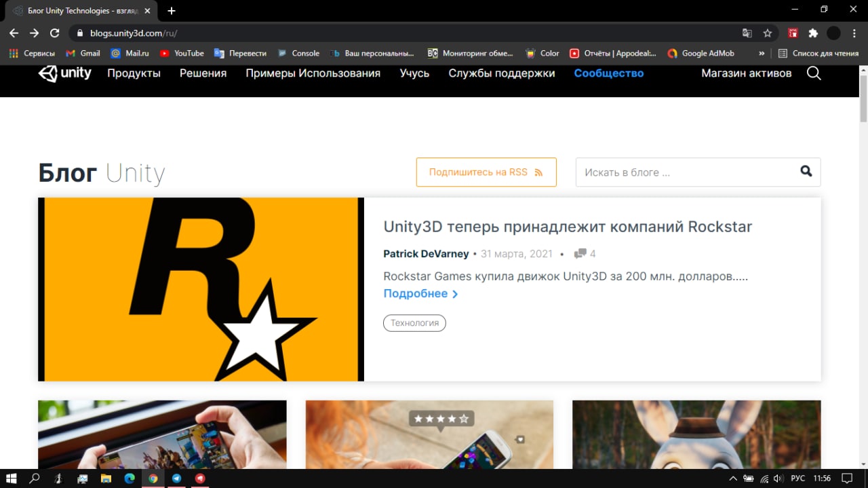Open the Chrome three-dot menu
The width and height of the screenshot is (868, 488).
click(x=854, y=33)
